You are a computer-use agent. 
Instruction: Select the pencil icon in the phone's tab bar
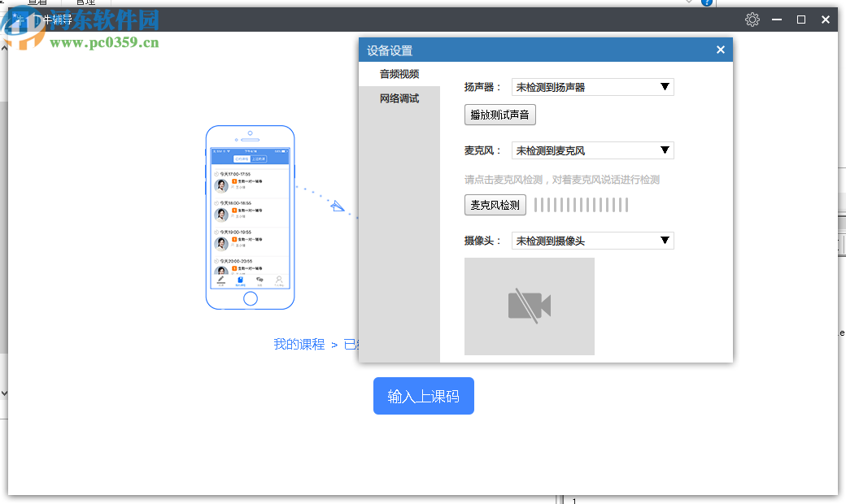pos(220,278)
